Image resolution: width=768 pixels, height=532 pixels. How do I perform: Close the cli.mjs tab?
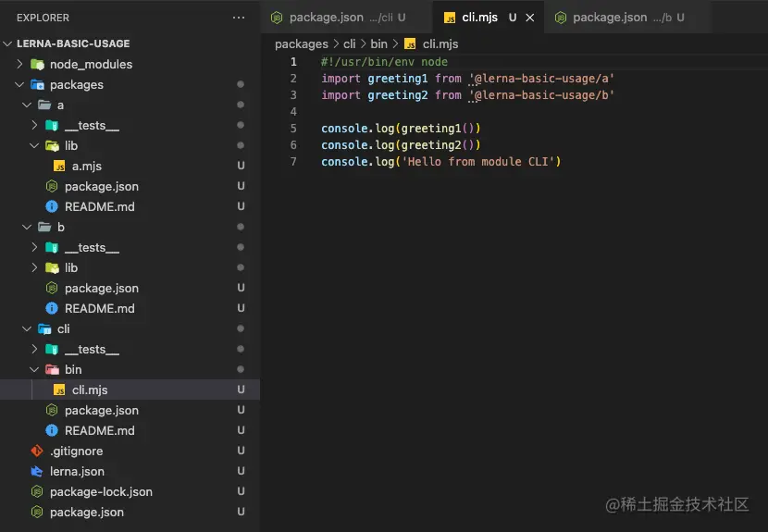pyautogui.click(x=530, y=18)
